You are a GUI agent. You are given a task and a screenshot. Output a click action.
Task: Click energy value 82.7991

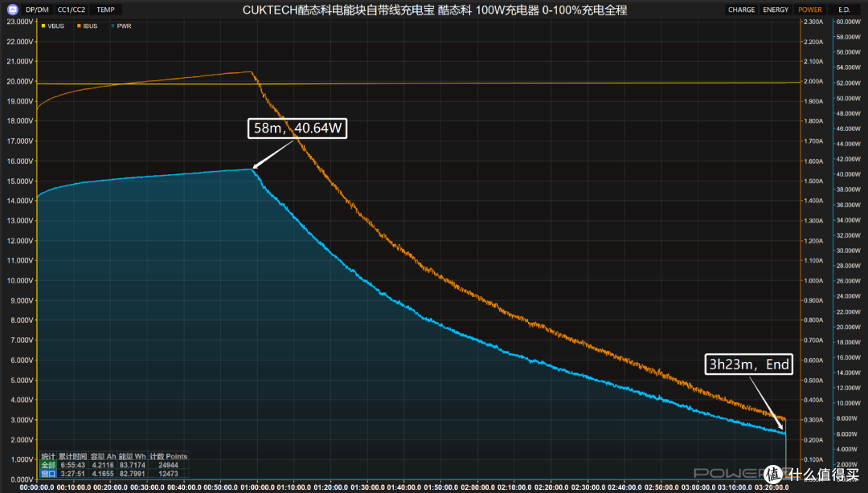133,474
